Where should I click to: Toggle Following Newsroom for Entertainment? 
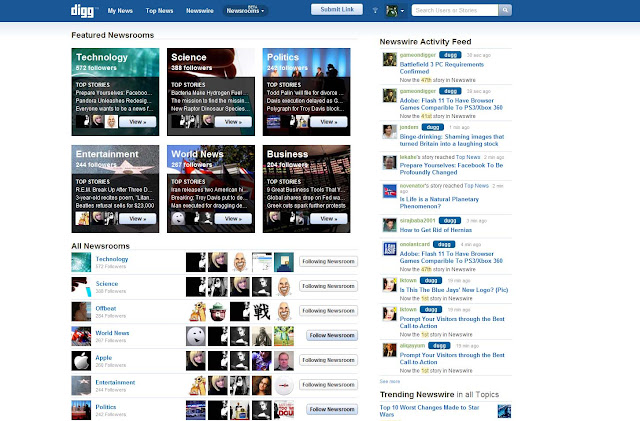(x=328, y=385)
